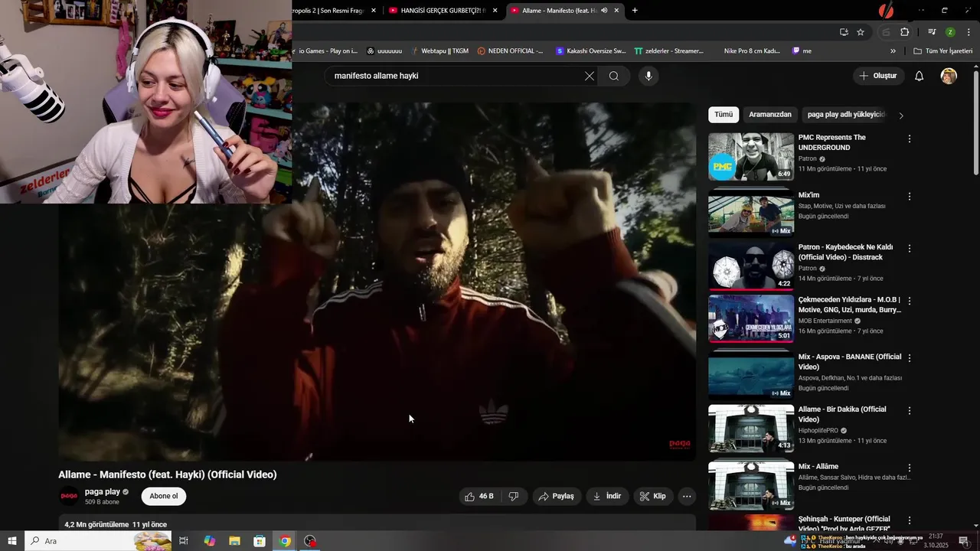Screen dimensions: 980x551
Task: Open Allame - Bir Dakika thumbnail
Action: click(751, 429)
